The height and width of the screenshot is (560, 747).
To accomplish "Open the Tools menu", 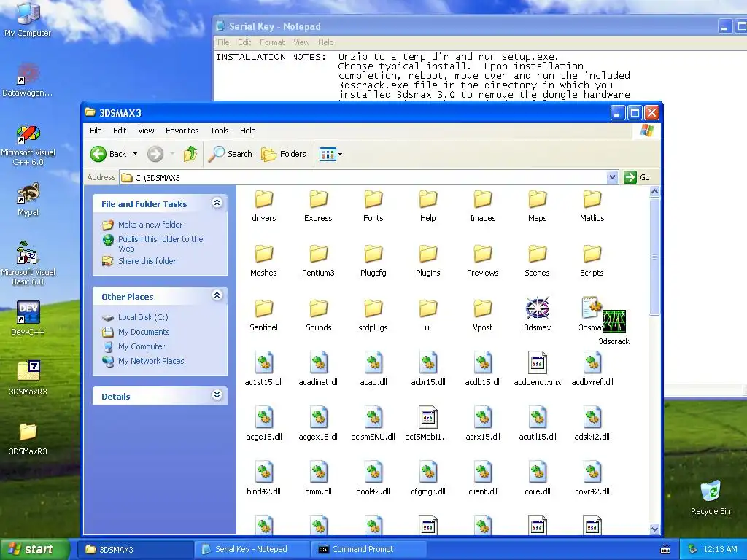I will 219,131.
